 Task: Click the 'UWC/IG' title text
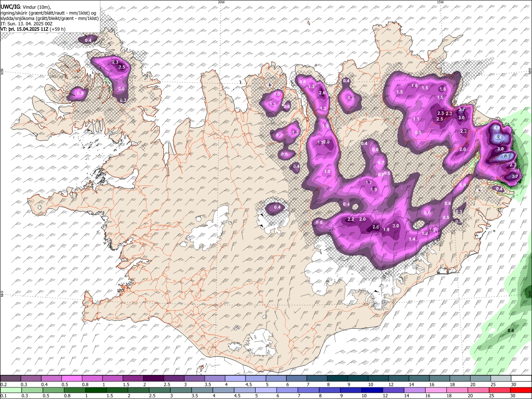click(x=10, y=7)
